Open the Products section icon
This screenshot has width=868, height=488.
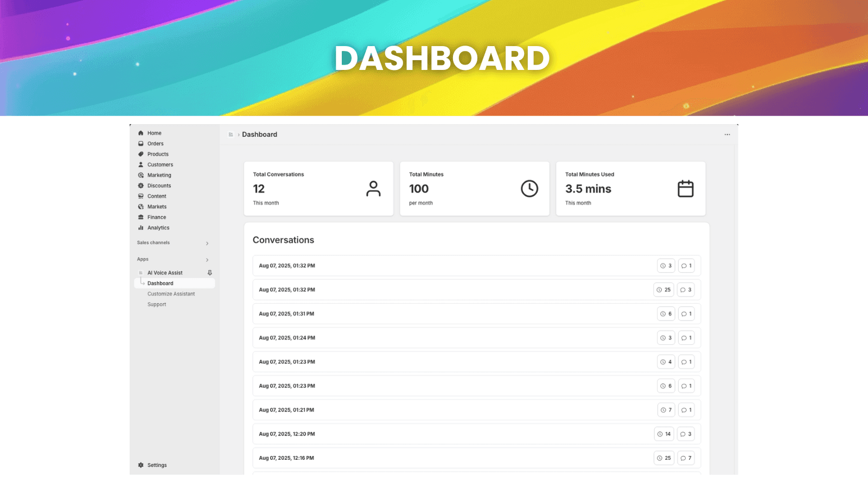click(141, 154)
